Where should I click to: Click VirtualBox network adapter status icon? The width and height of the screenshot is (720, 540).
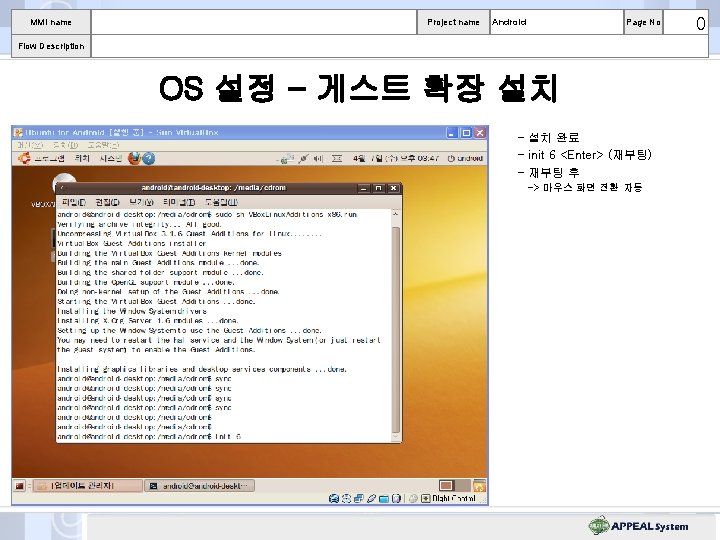pos(359,499)
